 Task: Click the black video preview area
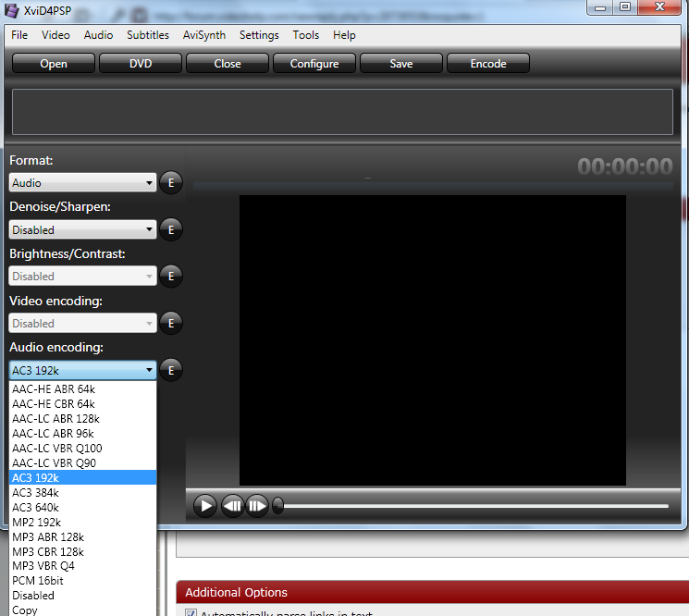click(x=433, y=340)
